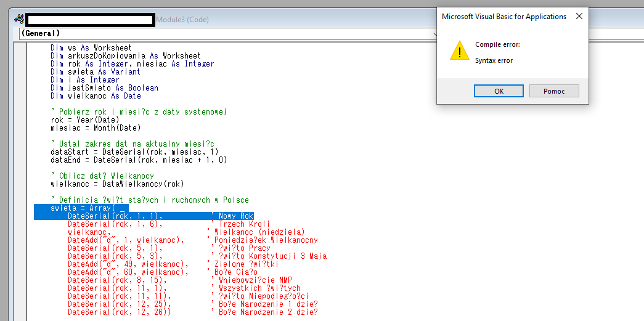Click the line 'rok = Year(Date)'
644x321 pixels.
point(85,120)
